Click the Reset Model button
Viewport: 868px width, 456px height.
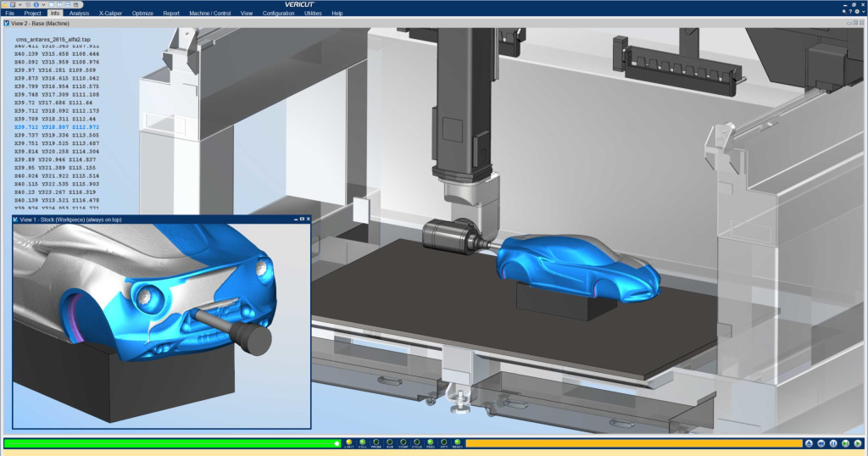[x=810, y=443]
